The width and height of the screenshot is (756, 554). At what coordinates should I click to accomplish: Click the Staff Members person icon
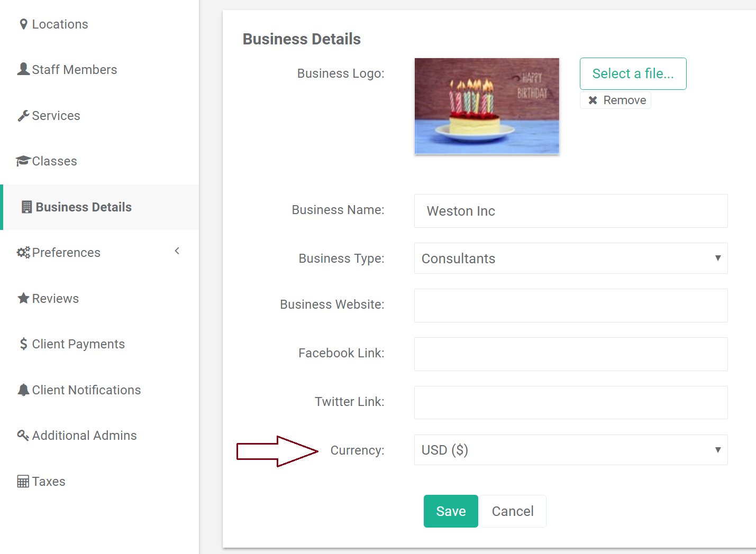coord(23,69)
